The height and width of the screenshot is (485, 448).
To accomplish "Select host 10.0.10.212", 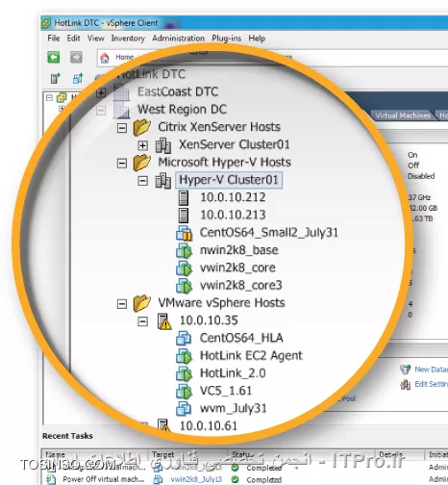I will point(233,197).
